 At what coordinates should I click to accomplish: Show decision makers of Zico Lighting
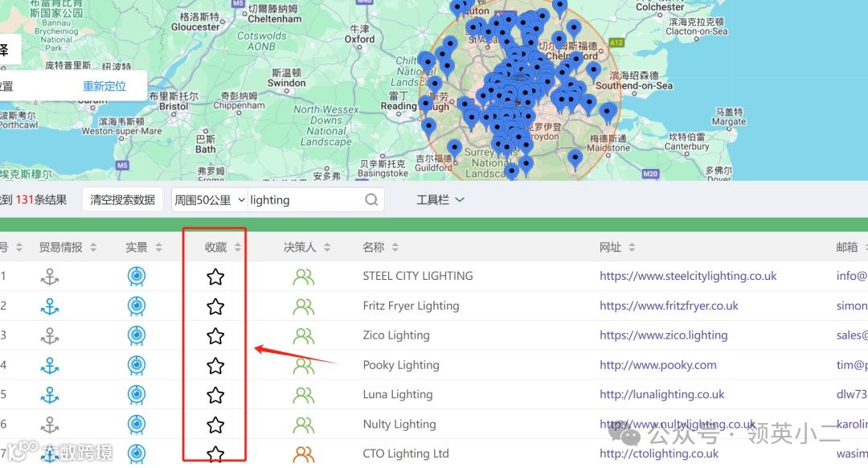[x=303, y=335]
